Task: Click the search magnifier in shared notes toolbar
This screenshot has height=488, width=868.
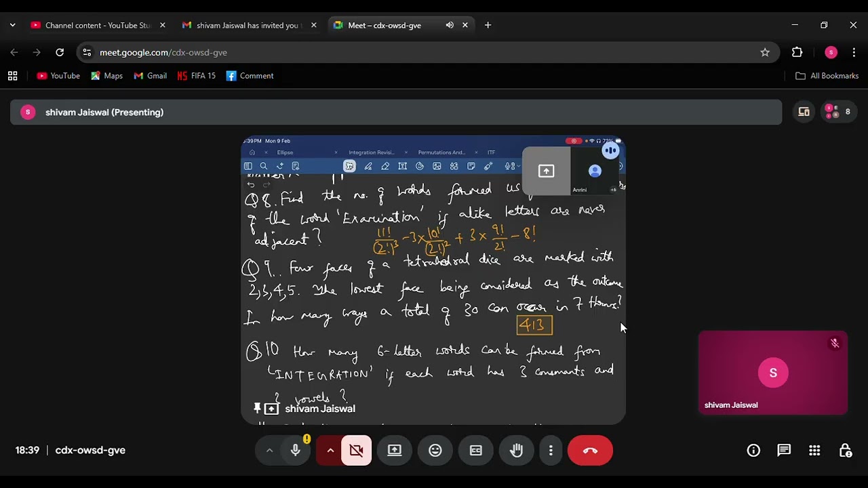Action: click(x=264, y=166)
